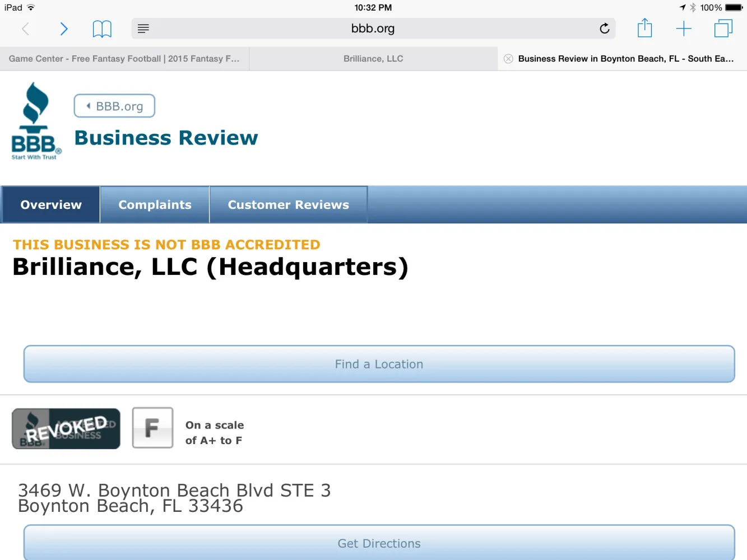The image size is (747, 560).
Task: Click the F rating box
Action: [x=152, y=428]
